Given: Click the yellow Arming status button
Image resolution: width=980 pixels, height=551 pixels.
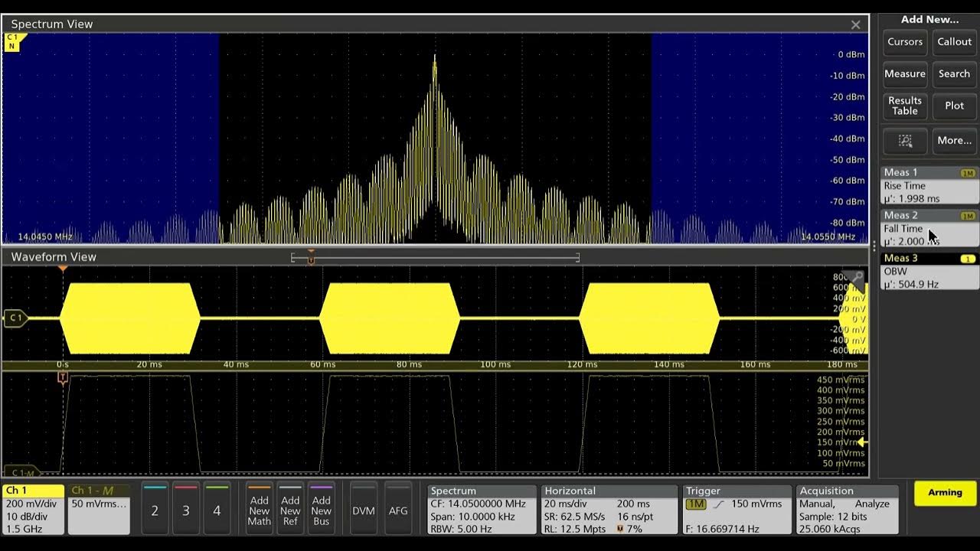Looking at the screenshot, I should point(945,493).
